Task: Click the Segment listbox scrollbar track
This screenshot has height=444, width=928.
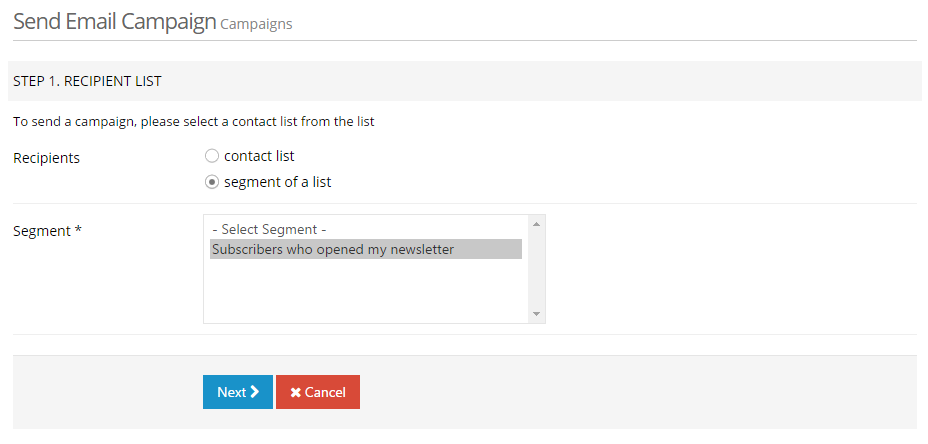Action: tap(537, 270)
